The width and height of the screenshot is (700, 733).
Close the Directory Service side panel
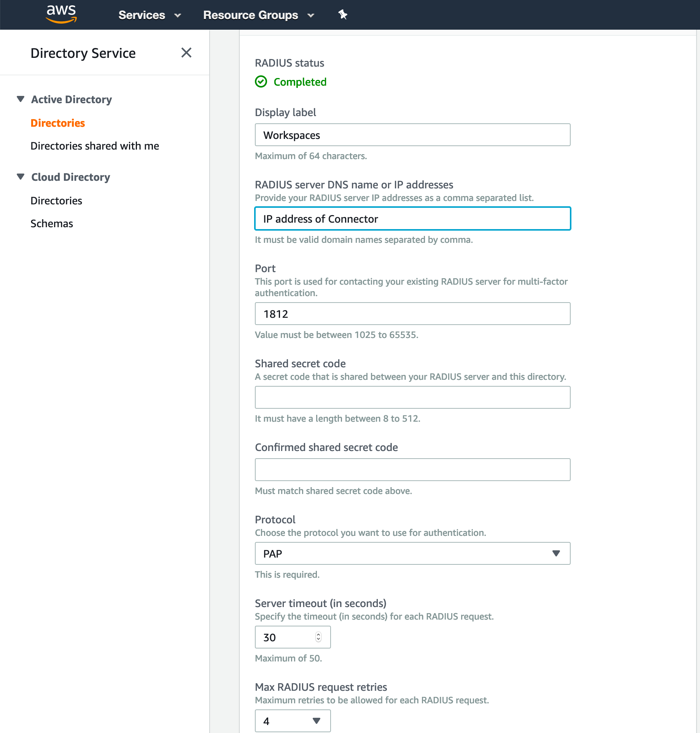click(186, 53)
